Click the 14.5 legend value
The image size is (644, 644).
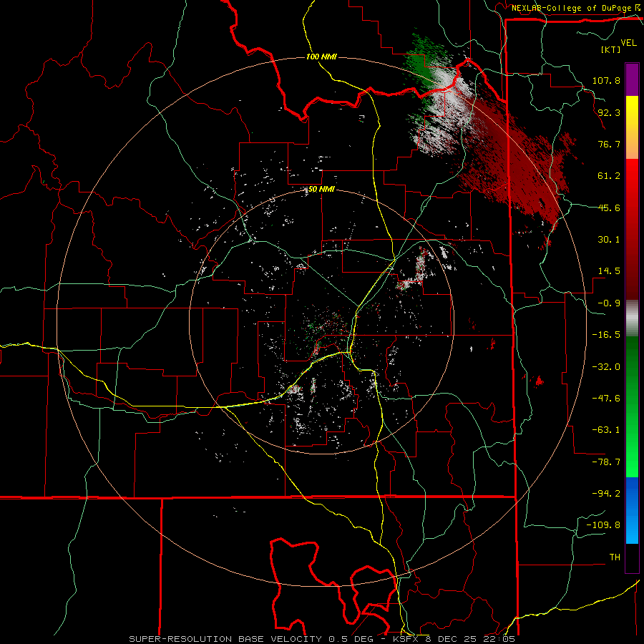[x=609, y=271]
